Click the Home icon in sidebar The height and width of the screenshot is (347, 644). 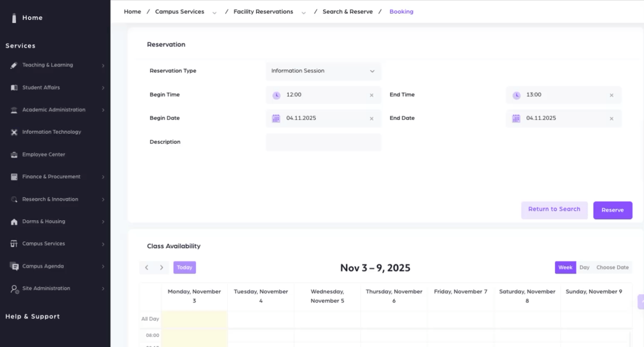pyautogui.click(x=14, y=18)
